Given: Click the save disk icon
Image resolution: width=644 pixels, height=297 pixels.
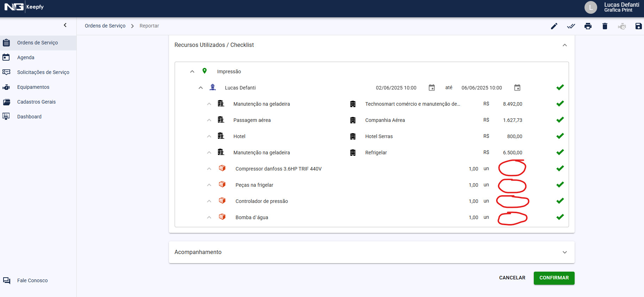Looking at the screenshot, I should 638,26.
